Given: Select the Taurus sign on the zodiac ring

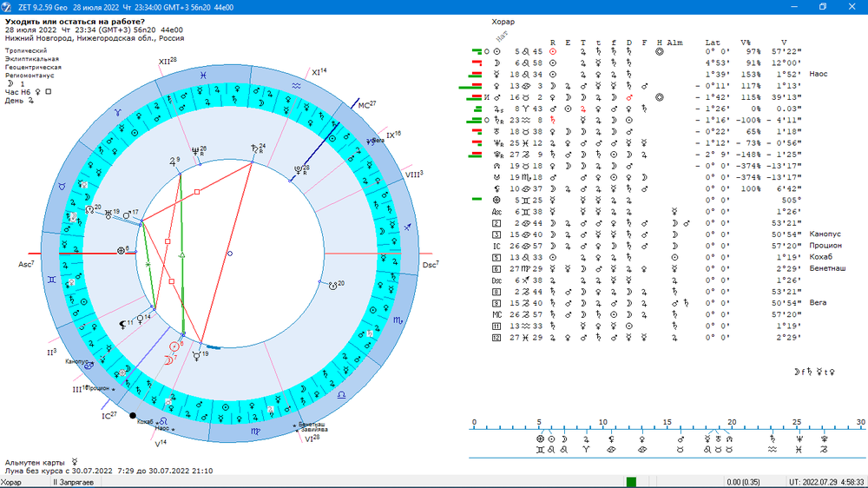Looking at the screenshot, I should [x=62, y=187].
